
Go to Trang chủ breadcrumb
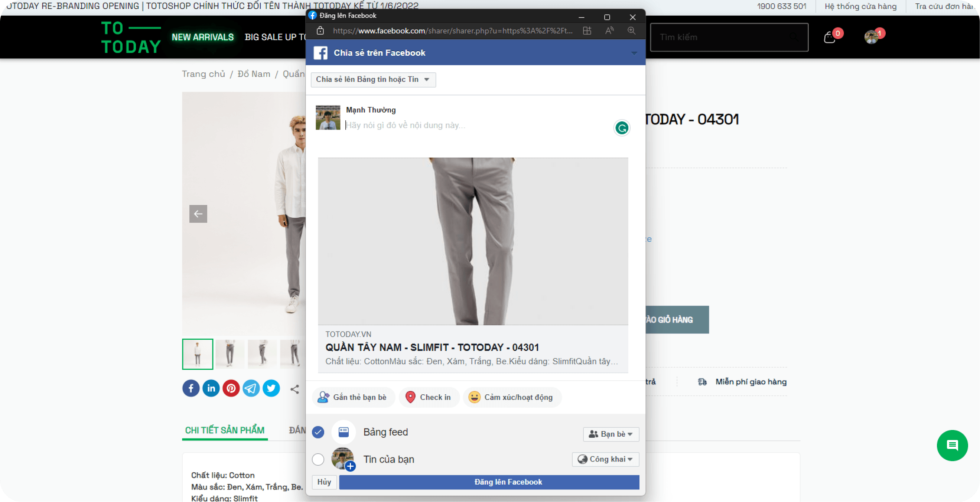point(204,74)
